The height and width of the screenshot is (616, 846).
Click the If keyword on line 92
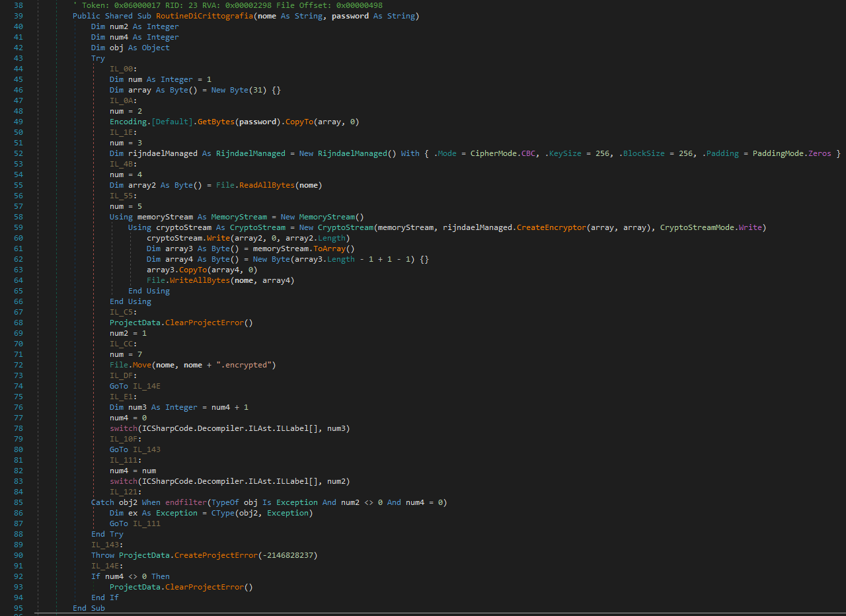96,576
